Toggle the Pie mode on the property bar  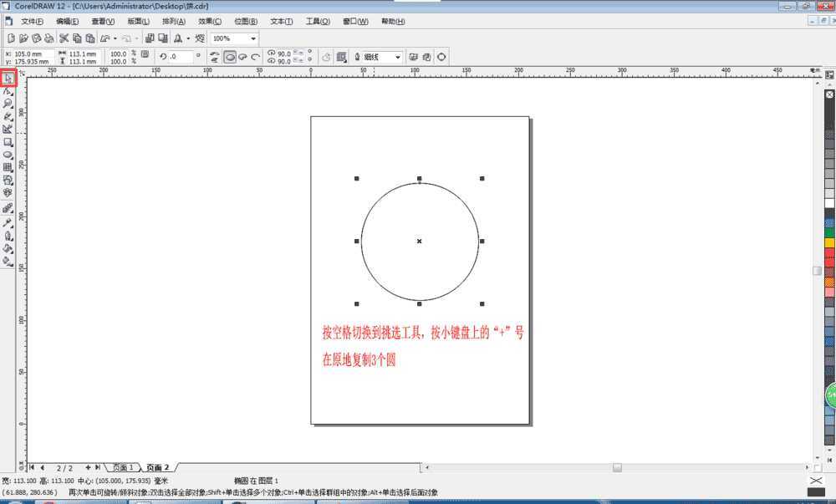244,57
